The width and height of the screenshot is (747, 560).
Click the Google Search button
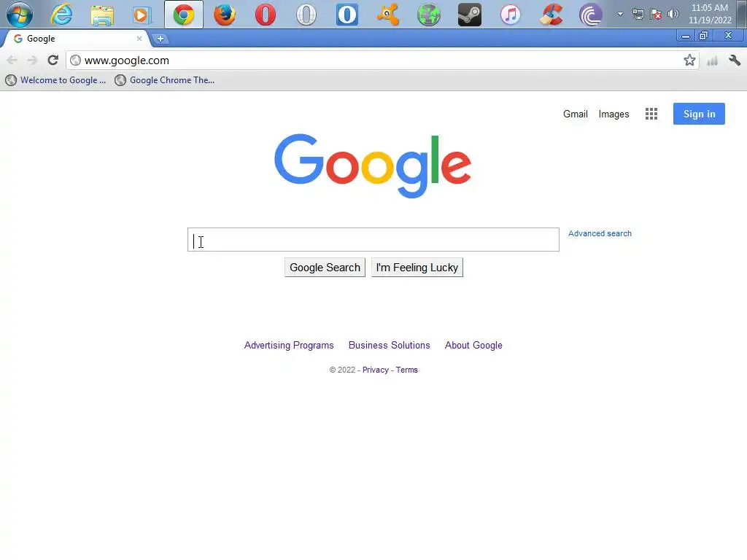(325, 268)
